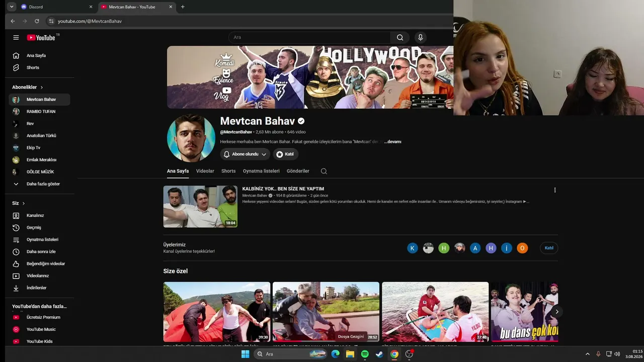Viewport: 644px width, 362px height.
Task: Open the Size özel boat video lasting 27:40
Action: (x=435, y=312)
